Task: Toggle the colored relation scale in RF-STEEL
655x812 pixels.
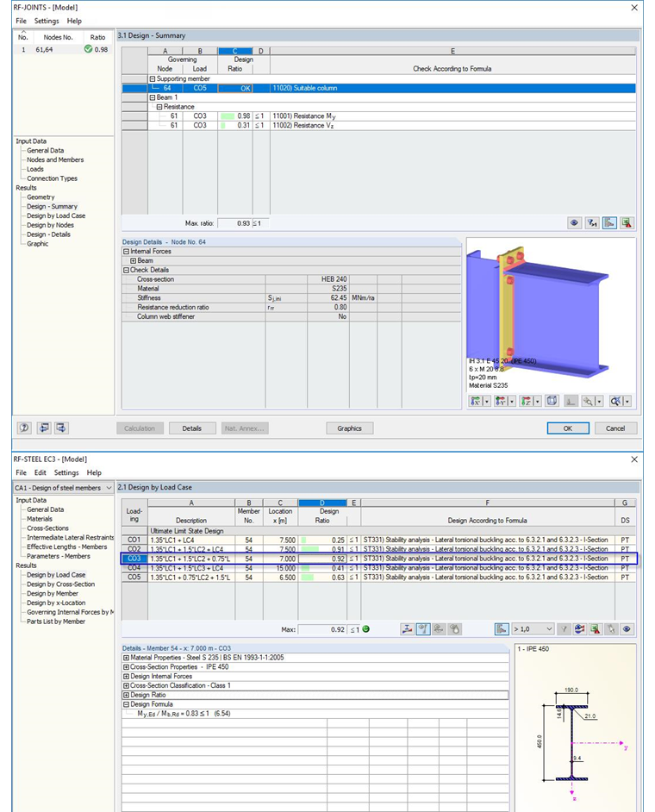Action: pyautogui.click(x=502, y=629)
